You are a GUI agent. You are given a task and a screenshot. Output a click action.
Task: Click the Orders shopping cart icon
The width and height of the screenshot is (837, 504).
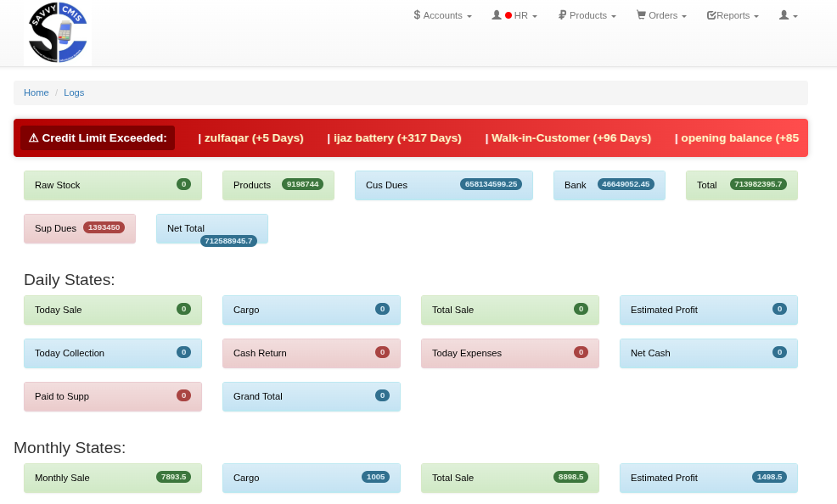coord(641,15)
